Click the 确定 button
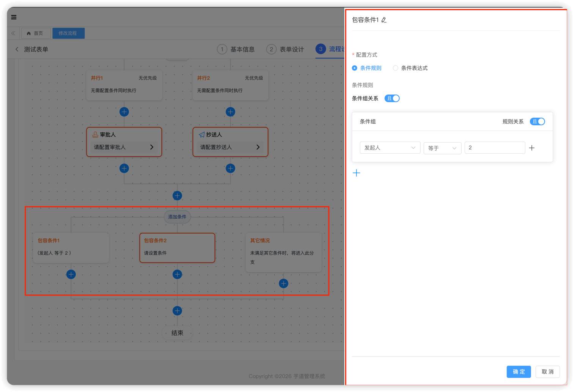This screenshot has height=392, width=574. [519, 372]
